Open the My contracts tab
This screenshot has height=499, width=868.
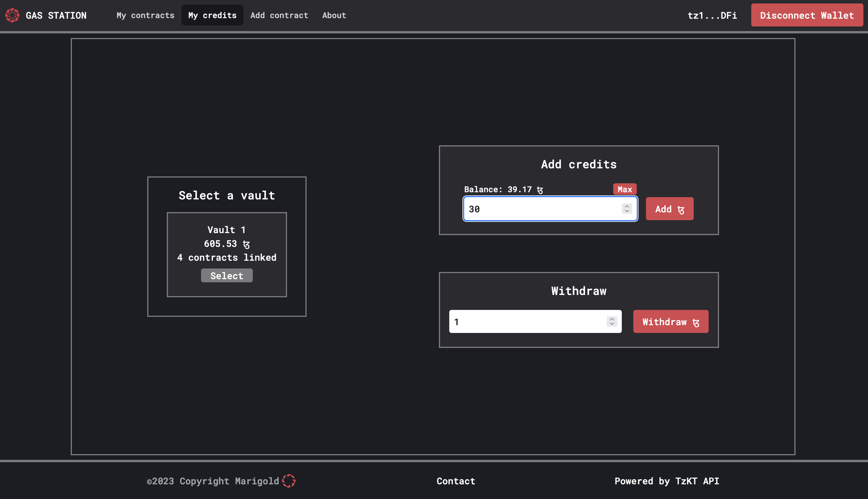click(x=146, y=15)
